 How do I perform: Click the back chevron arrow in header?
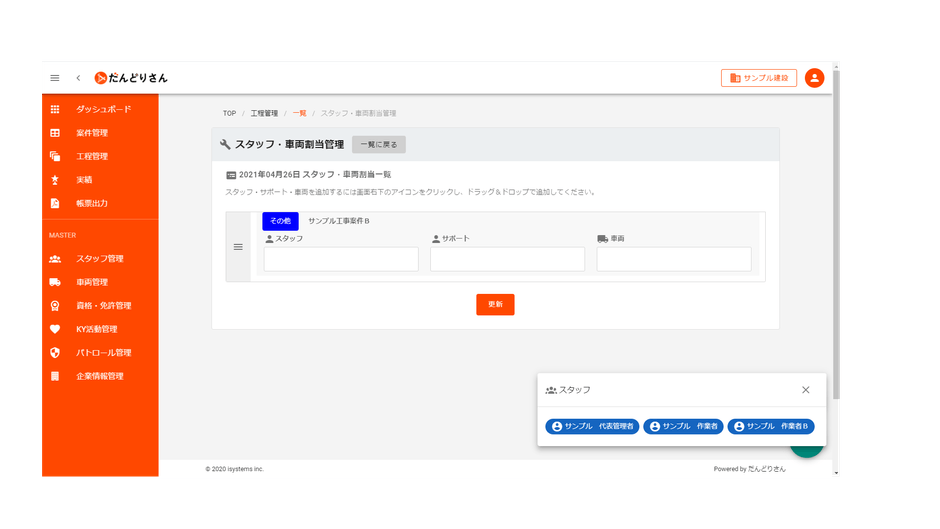[x=78, y=78]
